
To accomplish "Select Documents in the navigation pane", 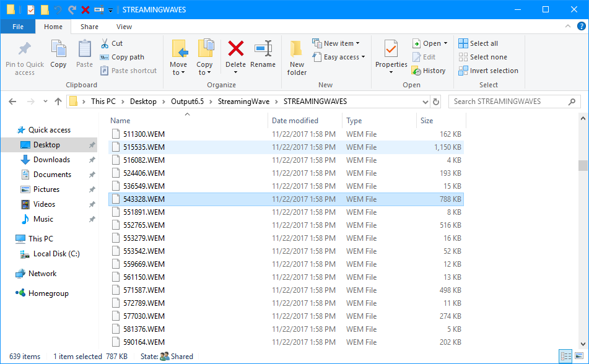I will coord(52,175).
